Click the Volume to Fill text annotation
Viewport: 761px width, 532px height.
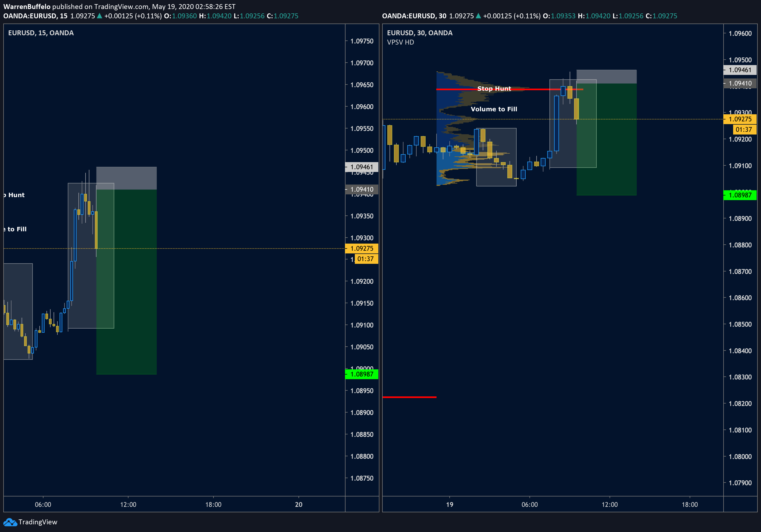494,109
